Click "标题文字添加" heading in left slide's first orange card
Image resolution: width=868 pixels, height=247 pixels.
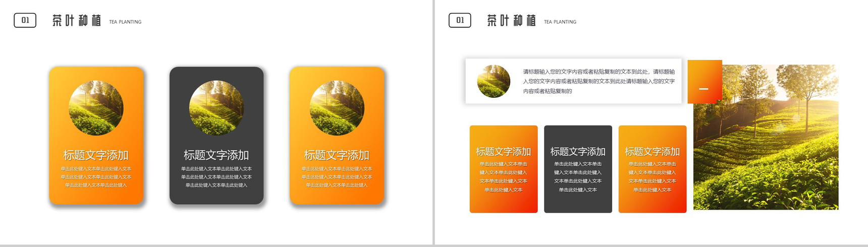(x=96, y=155)
